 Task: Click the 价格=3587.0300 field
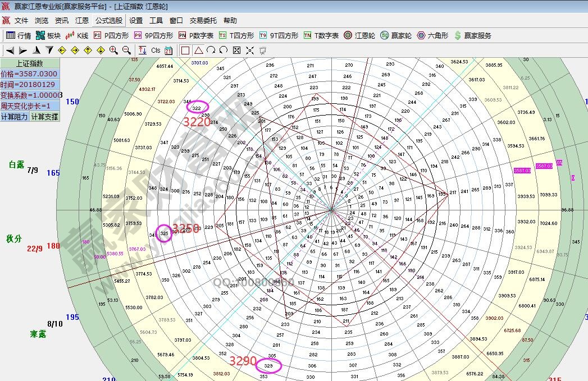[29, 74]
